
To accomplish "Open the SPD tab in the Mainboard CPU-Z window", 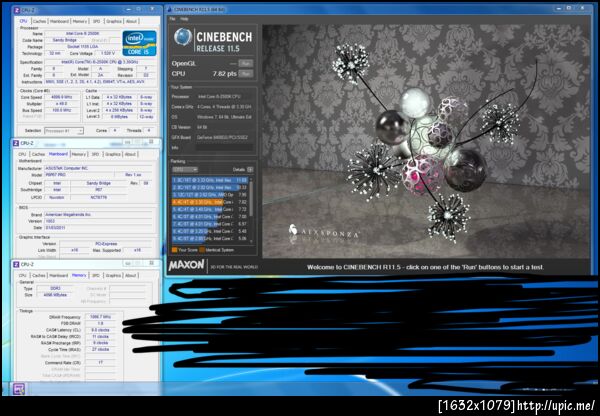I will click(x=96, y=154).
